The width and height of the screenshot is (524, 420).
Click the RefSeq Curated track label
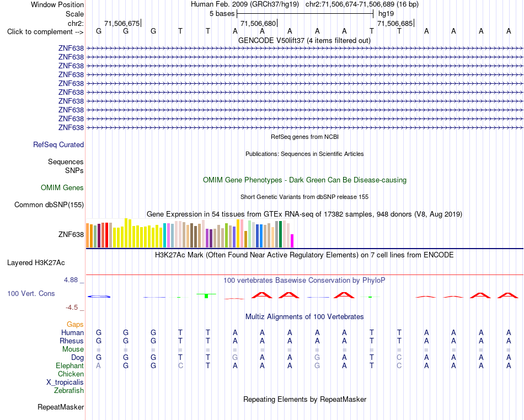pos(58,144)
